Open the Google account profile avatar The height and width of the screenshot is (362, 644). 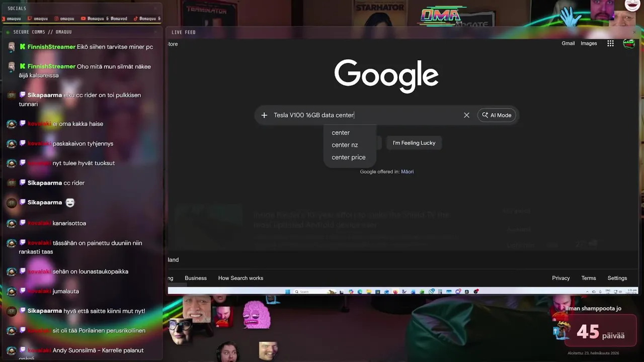629,43
